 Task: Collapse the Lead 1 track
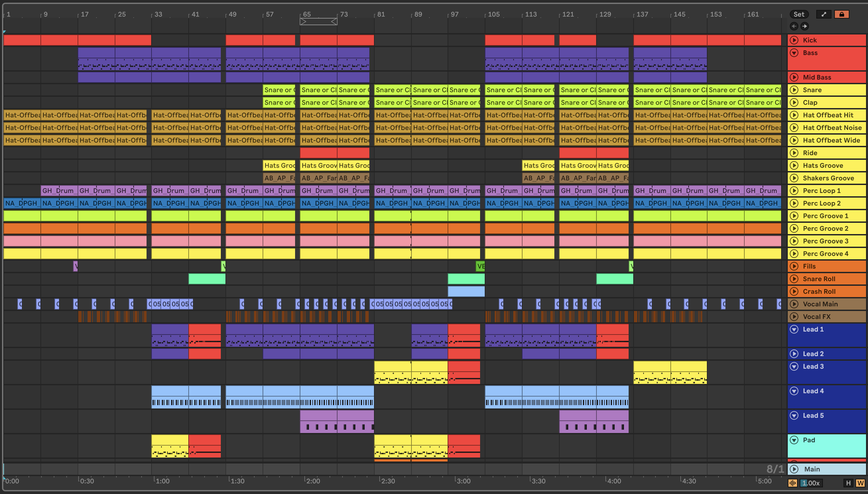tap(794, 329)
